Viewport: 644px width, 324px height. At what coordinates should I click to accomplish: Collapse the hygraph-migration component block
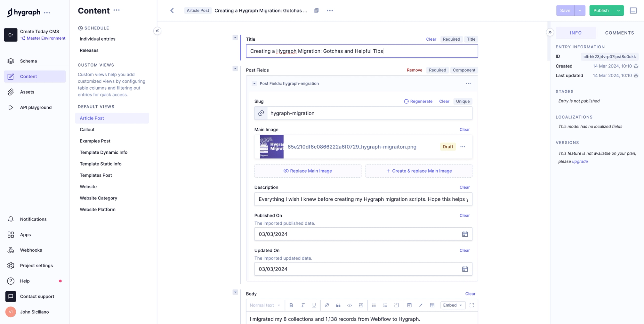(x=254, y=84)
